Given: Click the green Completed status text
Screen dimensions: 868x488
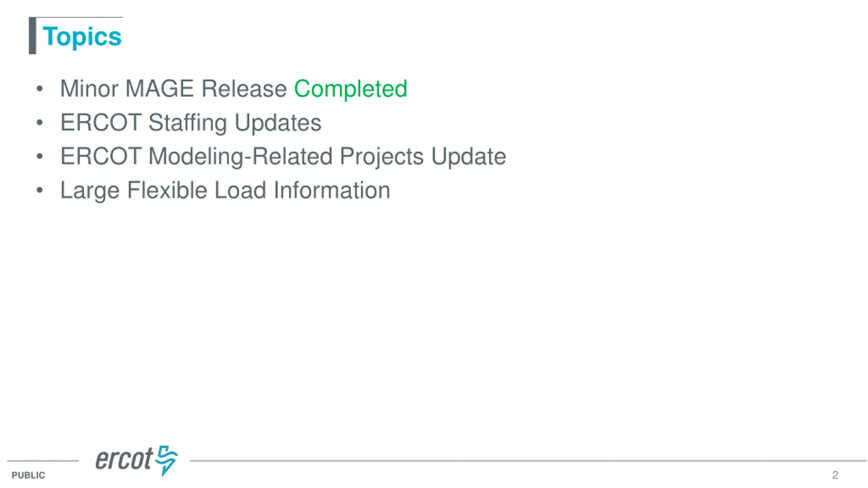Looking at the screenshot, I should (x=351, y=88).
